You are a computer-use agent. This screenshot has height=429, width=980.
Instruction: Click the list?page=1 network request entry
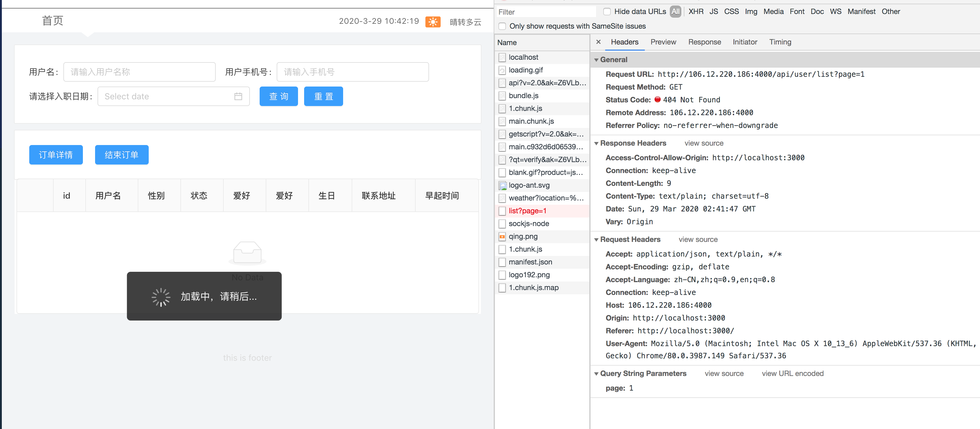pyautogui.click(x=527, y=211)
